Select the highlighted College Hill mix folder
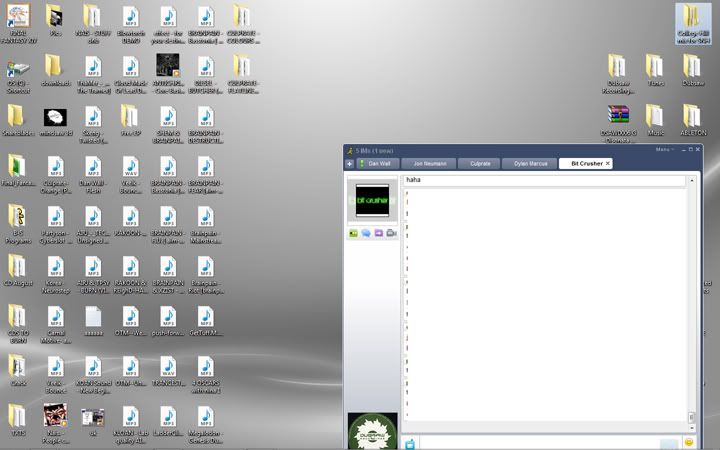The image size is (720, 450). coord(693,24)
